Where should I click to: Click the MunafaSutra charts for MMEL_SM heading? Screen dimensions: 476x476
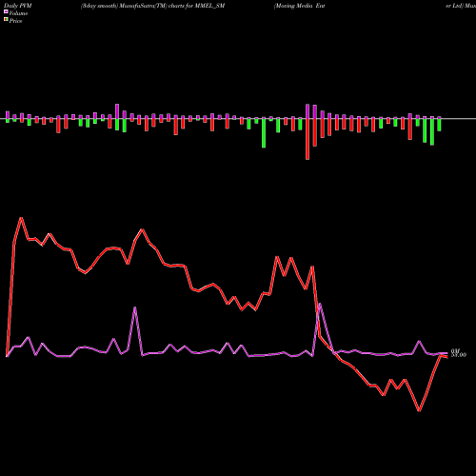tap(152, 6)
